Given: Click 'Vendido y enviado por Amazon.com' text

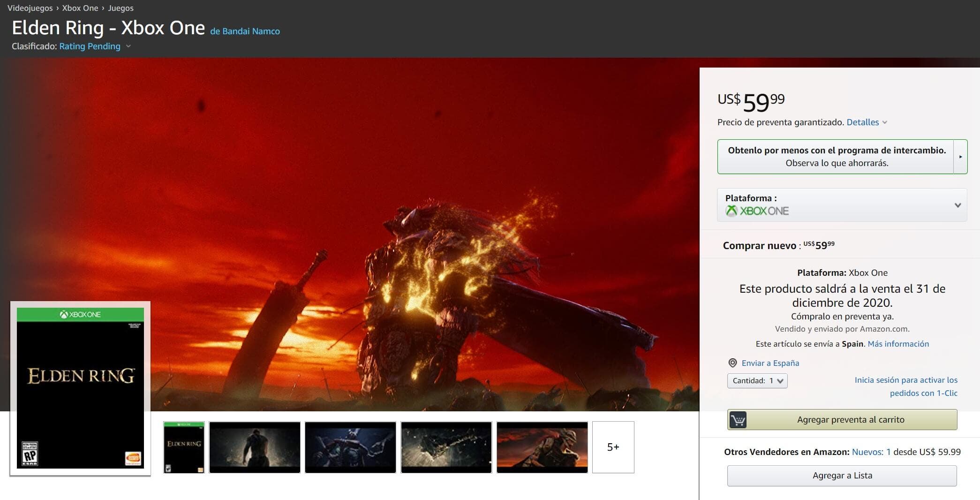Looking at the screenshot, I should [x=842, y=329].
